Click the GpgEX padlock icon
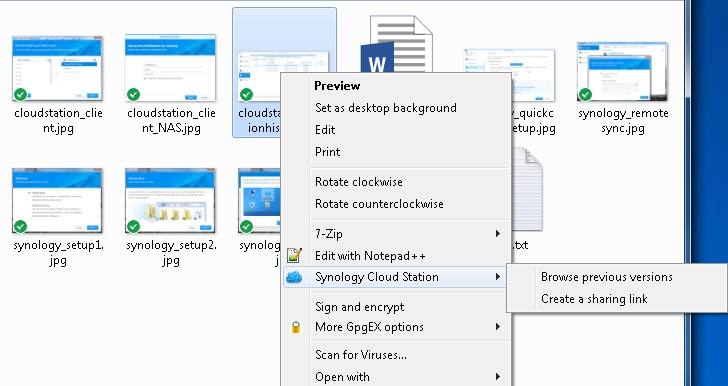 (296, 327)
